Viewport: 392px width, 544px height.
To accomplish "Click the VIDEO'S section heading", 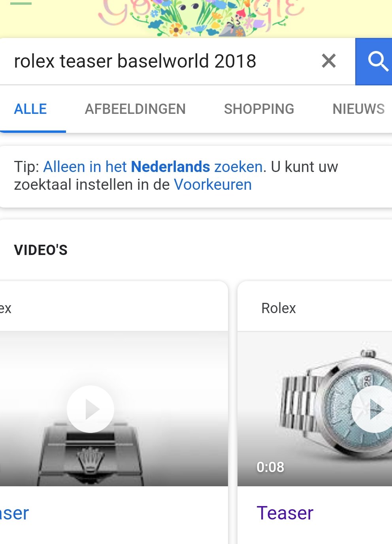I will 41,250.
